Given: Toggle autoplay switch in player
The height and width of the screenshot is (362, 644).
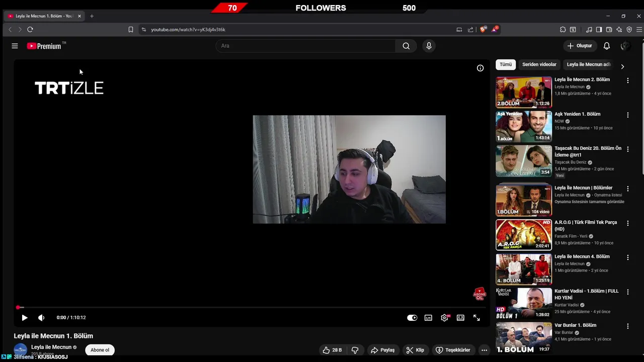Looking at the screenshot, I should tap(412, 318).
